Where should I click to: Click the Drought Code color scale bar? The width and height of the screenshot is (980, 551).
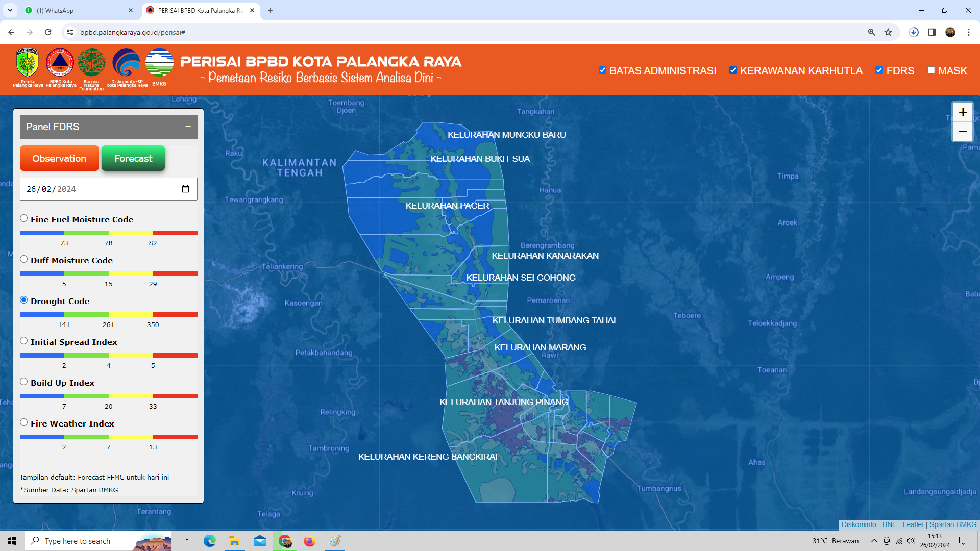(108, 315)
